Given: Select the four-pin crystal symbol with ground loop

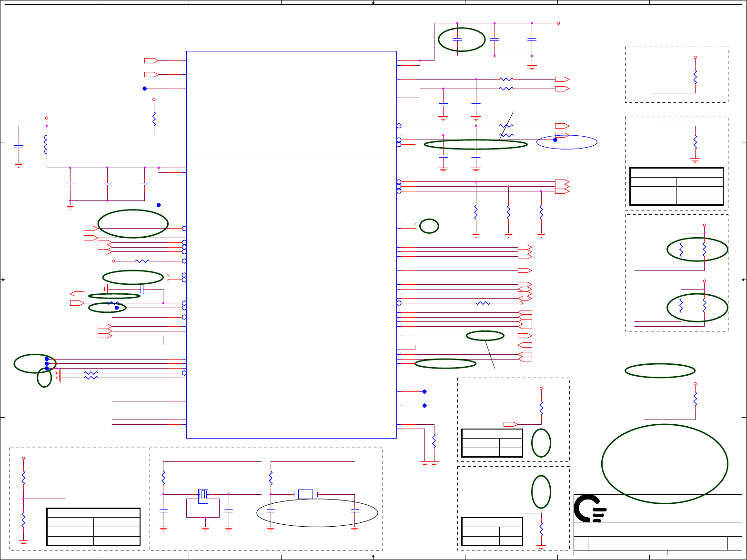Looking at the screenshot, I should [x=203, y=497].
